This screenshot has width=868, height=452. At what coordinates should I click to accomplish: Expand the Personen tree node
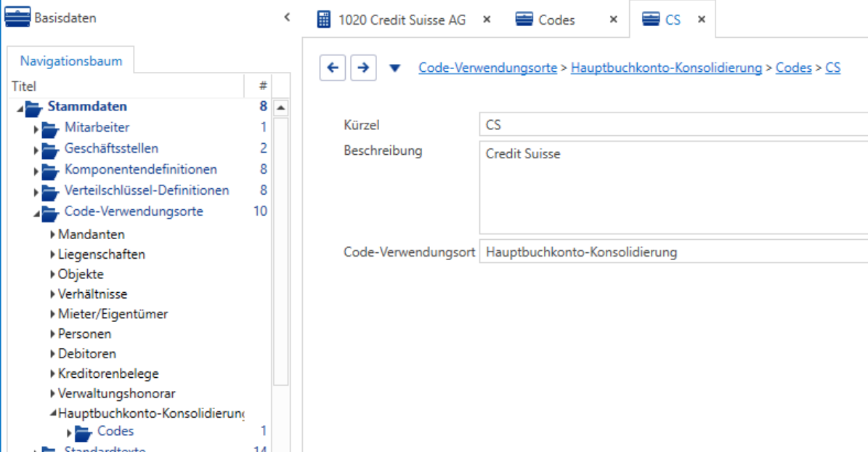[52, 334]
